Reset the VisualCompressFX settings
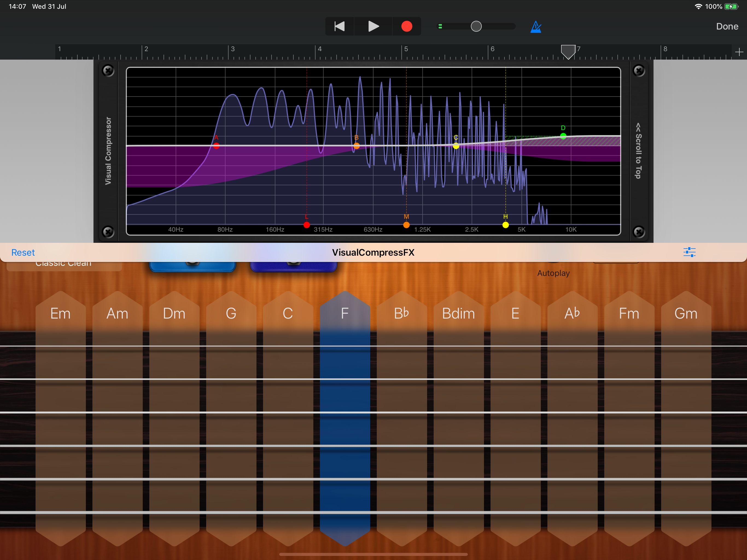The height and width of the screenshot is (560, 747). [23, 253]
